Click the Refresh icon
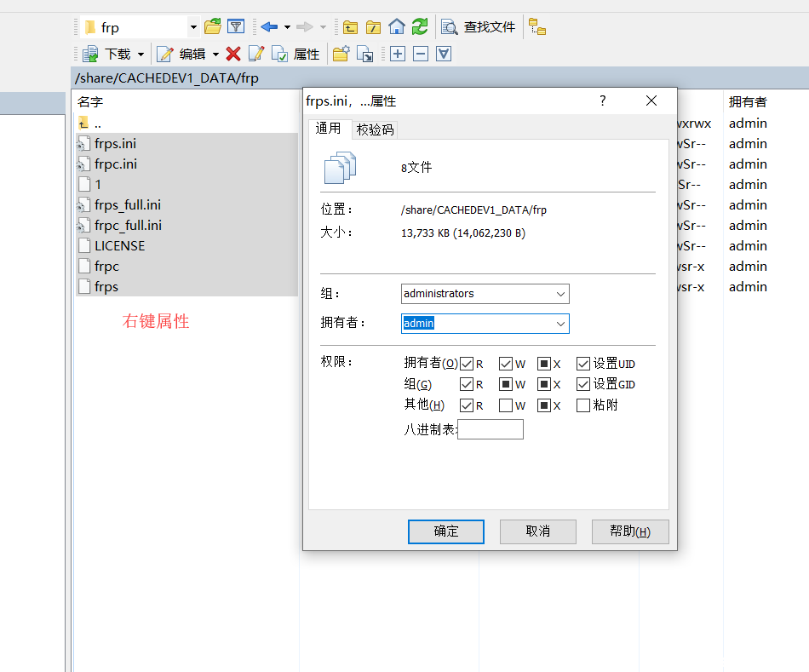This screenshot has height=672, width=809. (x=419, y=26)
